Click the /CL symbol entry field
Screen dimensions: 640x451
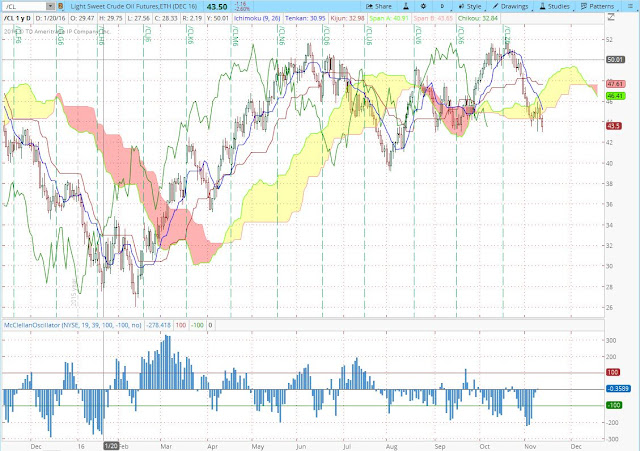tap(24, 7)
